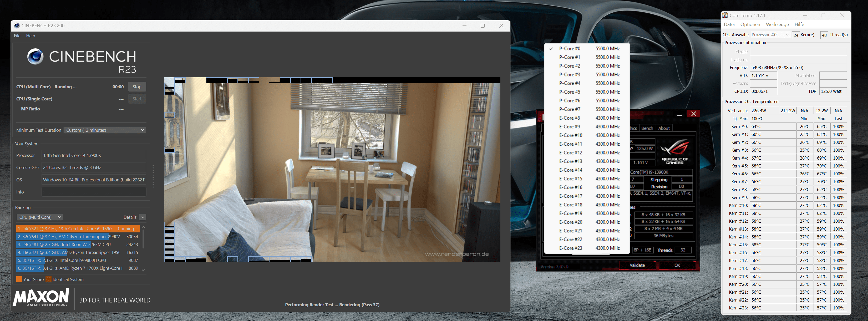
Task: Open the Minimum Test Duration dropdown
Action: [105, 130]
